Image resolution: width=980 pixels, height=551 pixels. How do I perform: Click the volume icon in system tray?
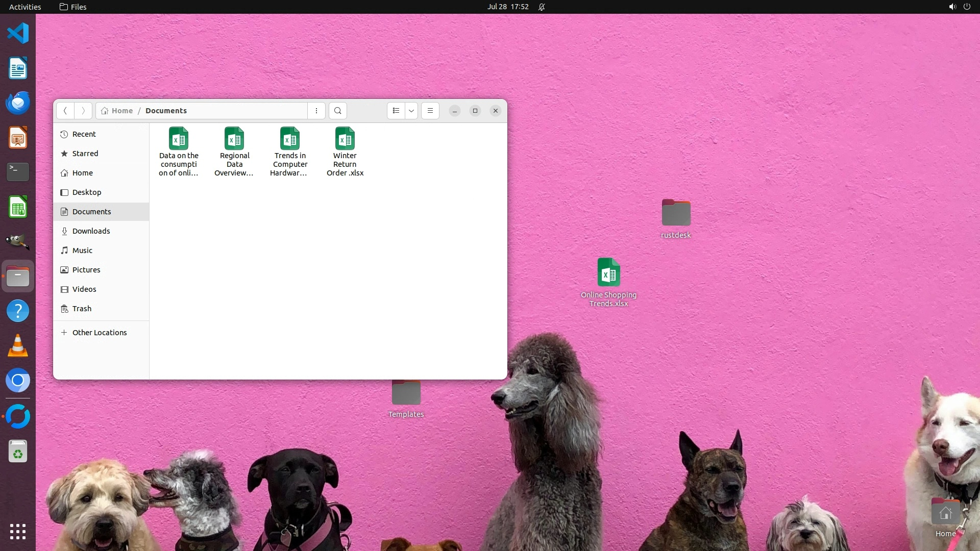[x=952, y=7]
